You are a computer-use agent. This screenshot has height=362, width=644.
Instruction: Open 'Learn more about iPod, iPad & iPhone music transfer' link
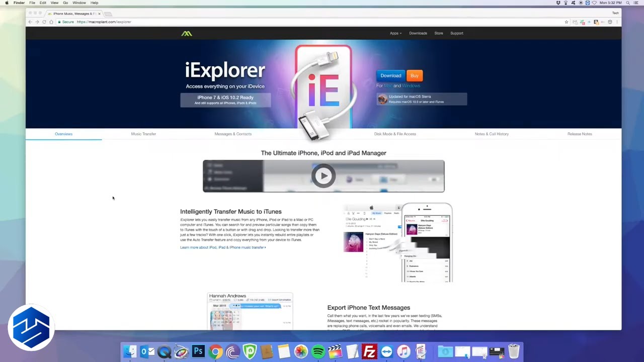pos(223,247)
